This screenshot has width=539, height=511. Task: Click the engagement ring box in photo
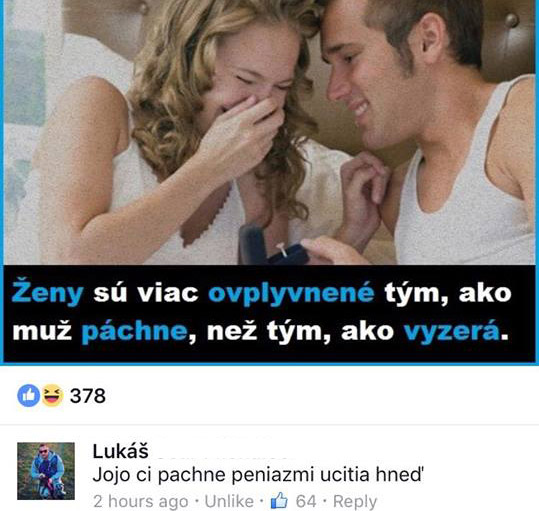pos(273,246)
